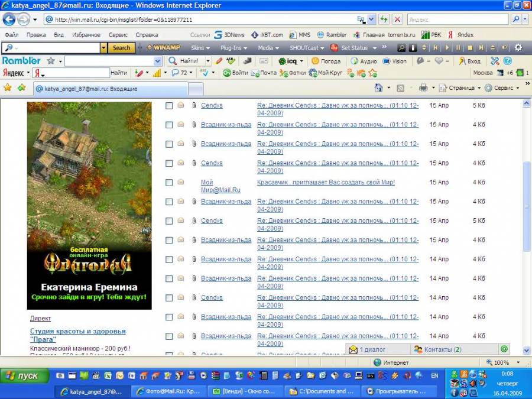Screen dimensions: 532x399
Task: Open Мой Круг on the Yandex toolbar
Action: [x=325, y=73]
